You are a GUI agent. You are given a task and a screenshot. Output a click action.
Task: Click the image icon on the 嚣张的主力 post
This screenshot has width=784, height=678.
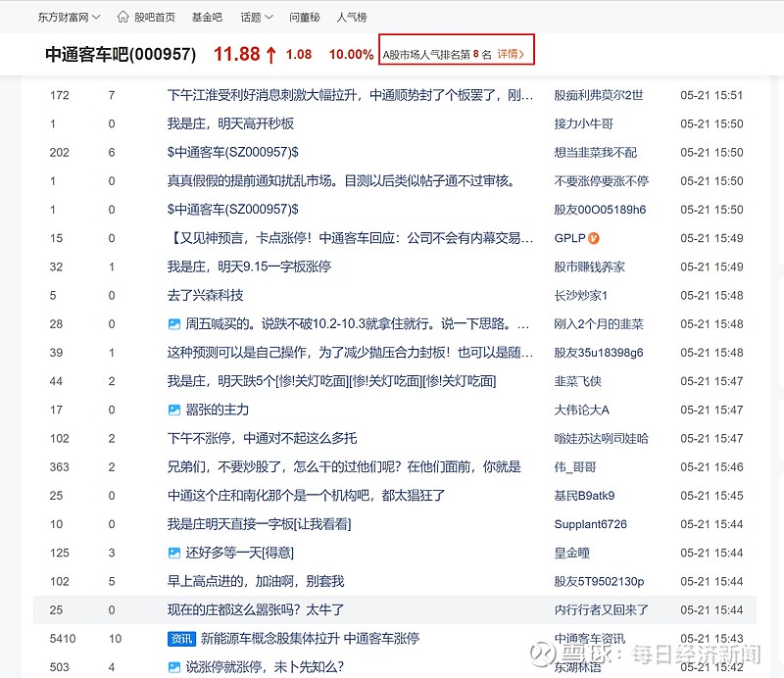coord(176,410)
